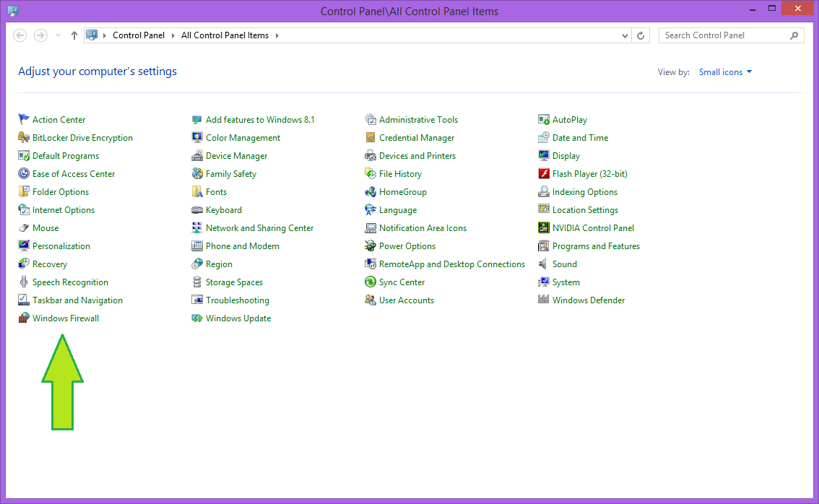The image size is (819, 504).
Task: Click the AutoPlay icon
Action: tap(544, 120)
